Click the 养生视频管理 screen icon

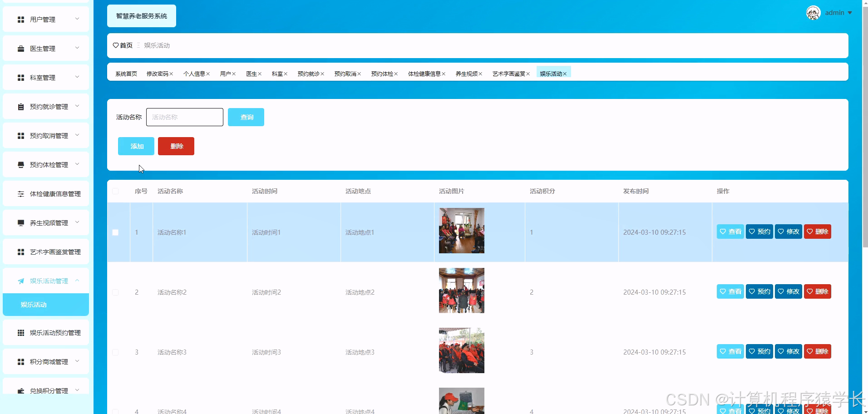click(x=21, y=223)
